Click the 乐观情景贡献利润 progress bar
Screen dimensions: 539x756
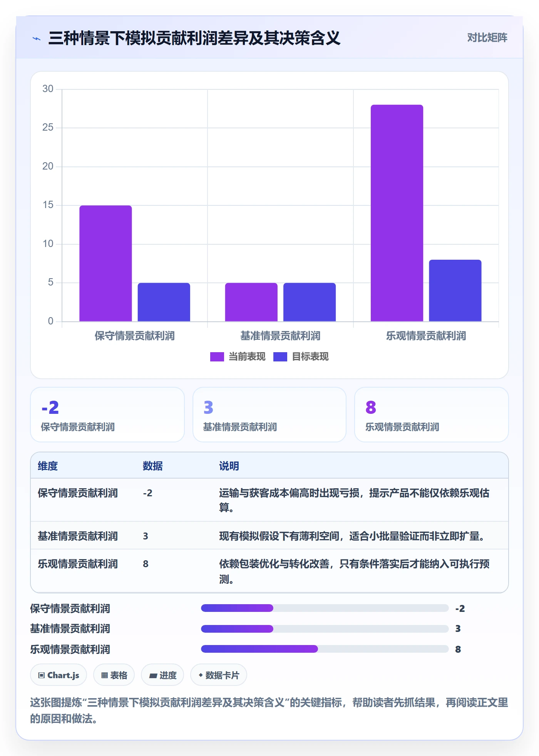click(325, 649)
